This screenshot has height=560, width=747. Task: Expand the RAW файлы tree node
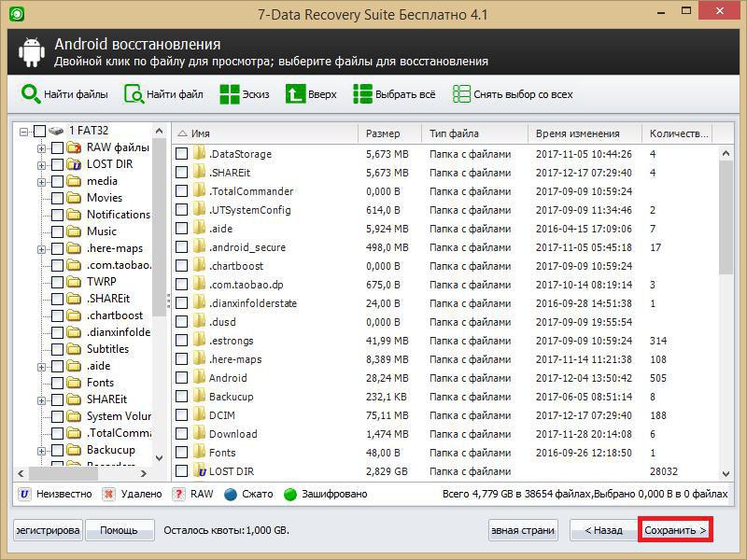point(41,148)
